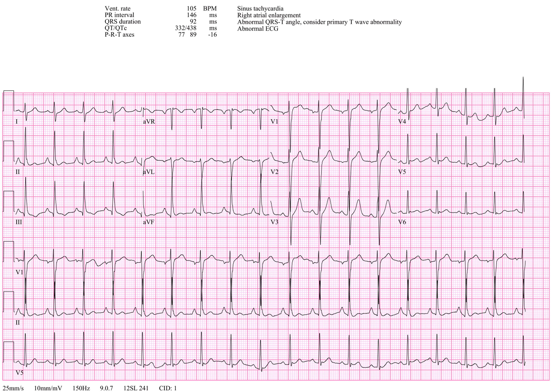Screen dimensions: 555x392
Task: Click the 'V6' lead label
Action: point(402,222)
